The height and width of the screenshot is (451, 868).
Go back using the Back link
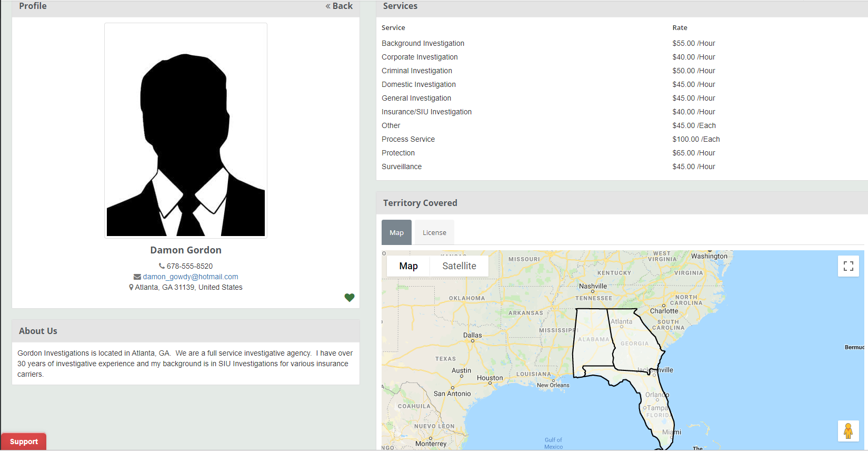339,6
